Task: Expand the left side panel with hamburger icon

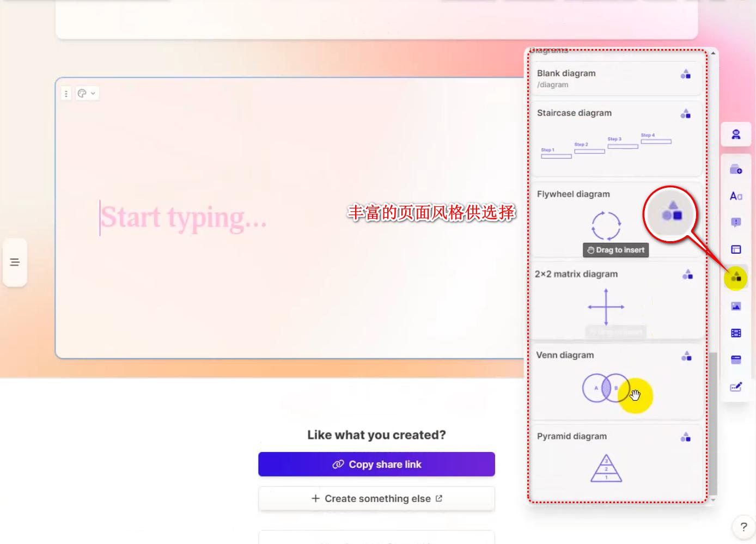Action: coord(15,262)
